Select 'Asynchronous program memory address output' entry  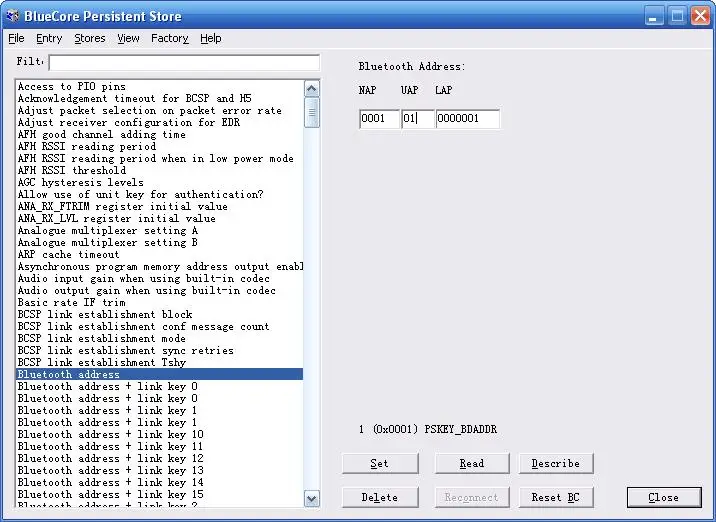click(x=159, y=266)
